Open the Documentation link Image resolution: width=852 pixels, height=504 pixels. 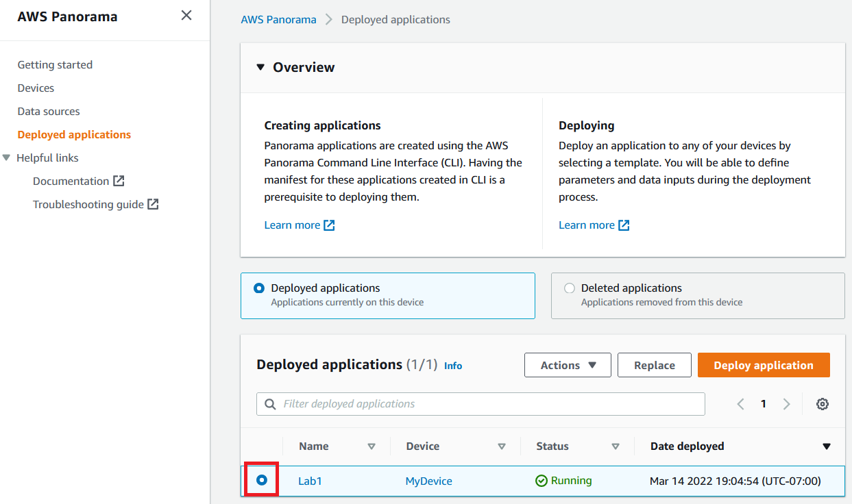point(71,181)
